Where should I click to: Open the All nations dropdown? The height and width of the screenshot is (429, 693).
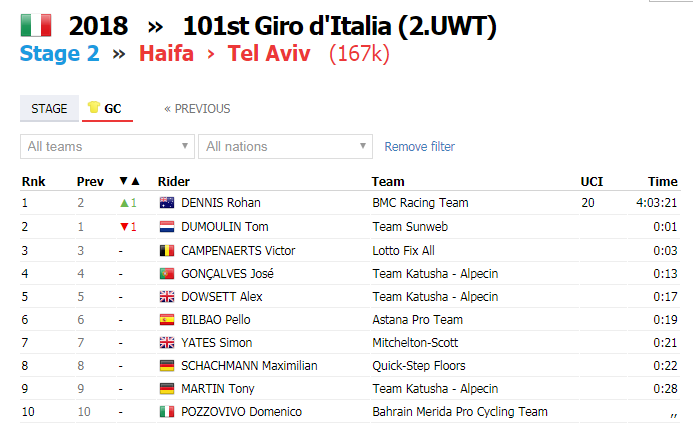tap(286, 146)
